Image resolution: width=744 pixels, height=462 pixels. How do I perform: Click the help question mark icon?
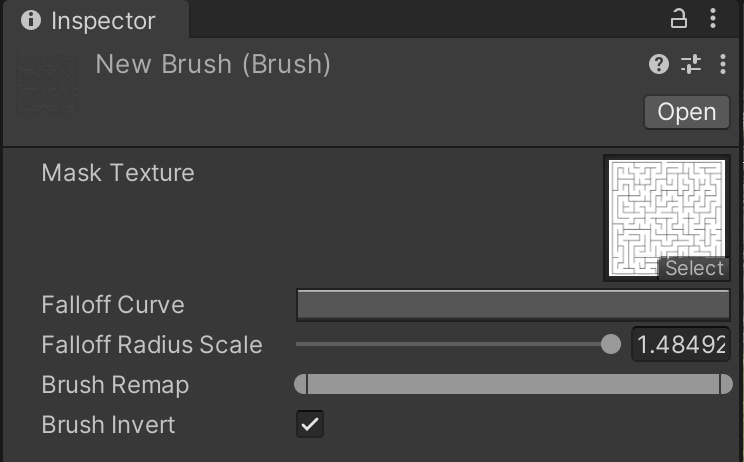point(658,65)
